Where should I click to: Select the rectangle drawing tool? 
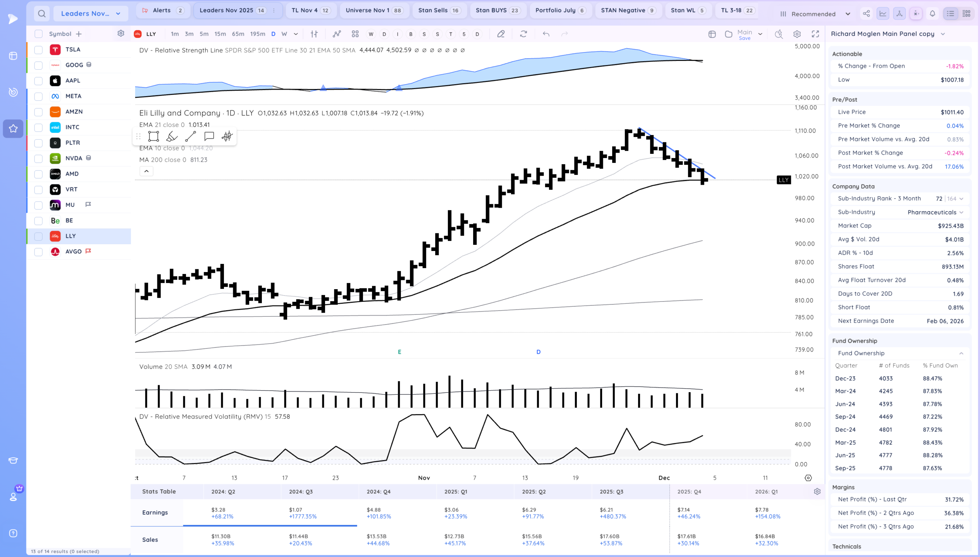coord(154,136)
